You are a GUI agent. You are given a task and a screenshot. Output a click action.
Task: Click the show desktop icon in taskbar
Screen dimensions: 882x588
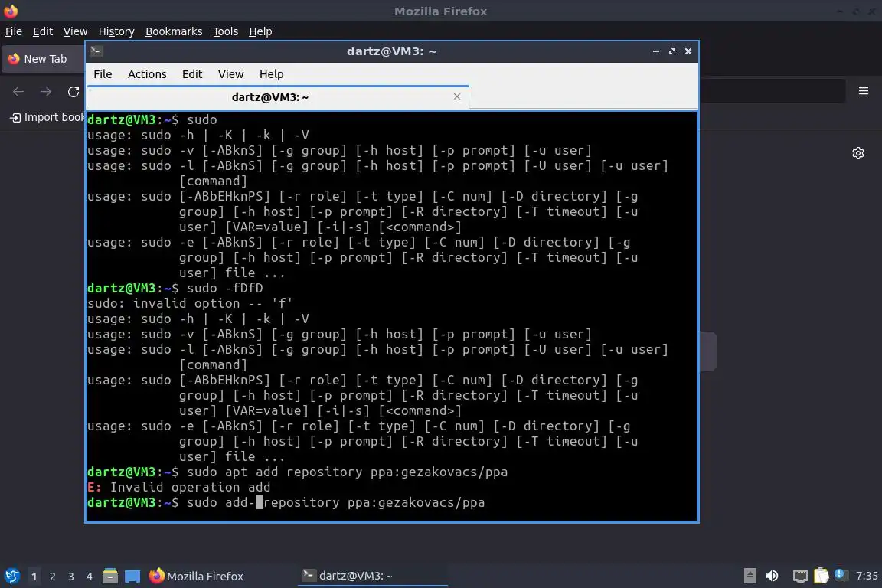point(132,577)
